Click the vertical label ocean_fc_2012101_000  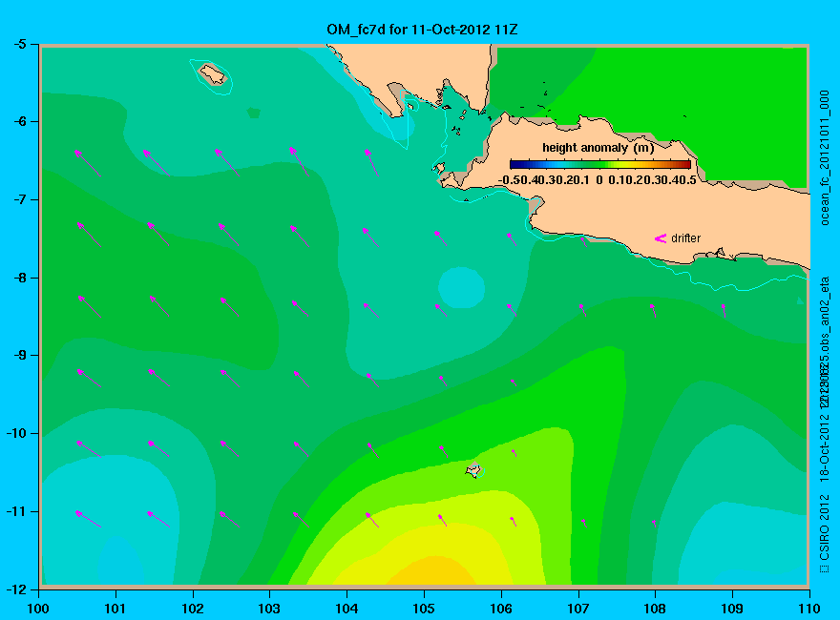pos(825,158)
